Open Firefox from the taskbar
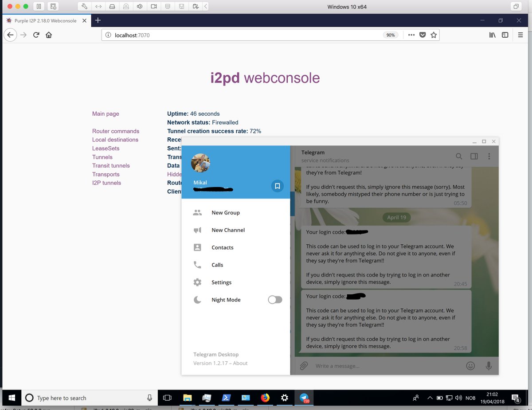 tap(265, 398)
